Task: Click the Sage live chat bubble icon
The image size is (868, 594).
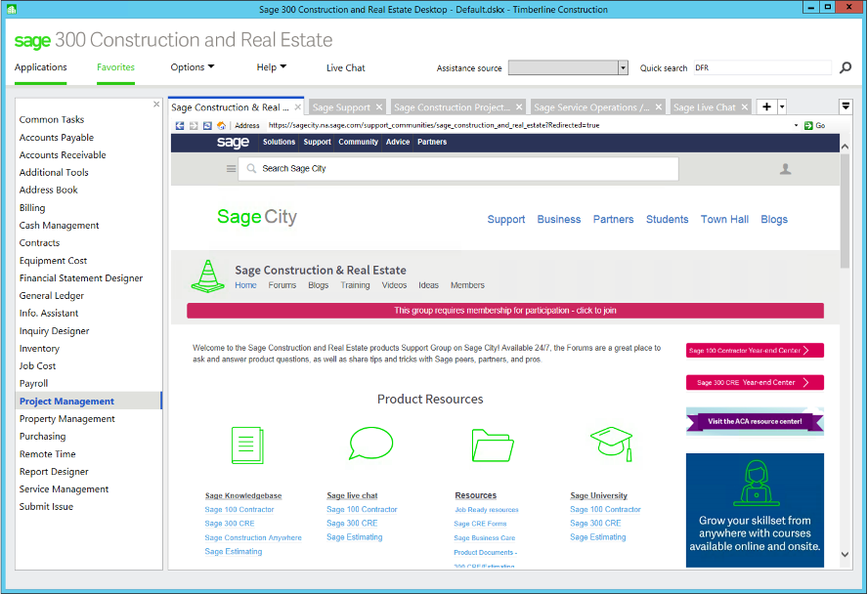Action: point(370,443)
